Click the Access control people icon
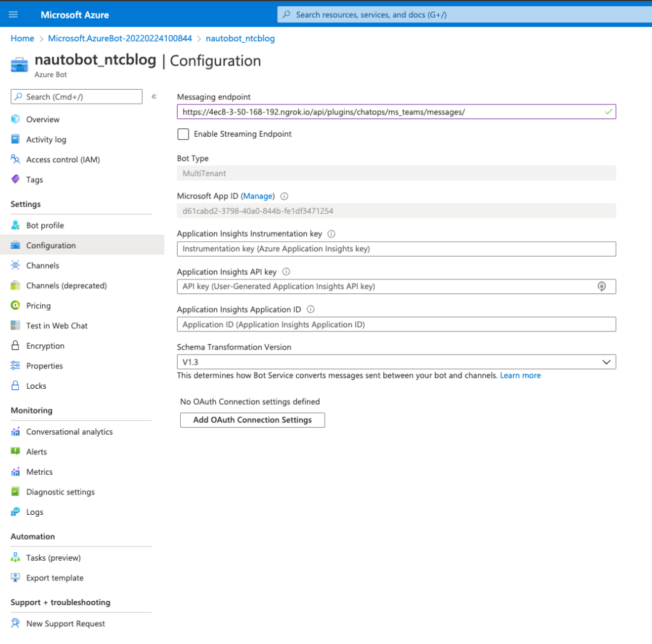This screenshot has width=652, height=644. [x=15, y=159]
